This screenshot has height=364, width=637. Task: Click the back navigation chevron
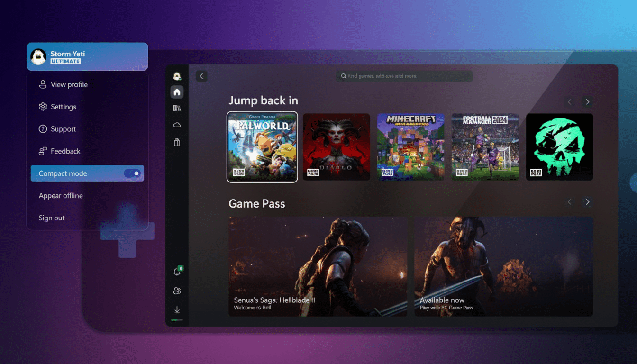[x=201, y=76]
